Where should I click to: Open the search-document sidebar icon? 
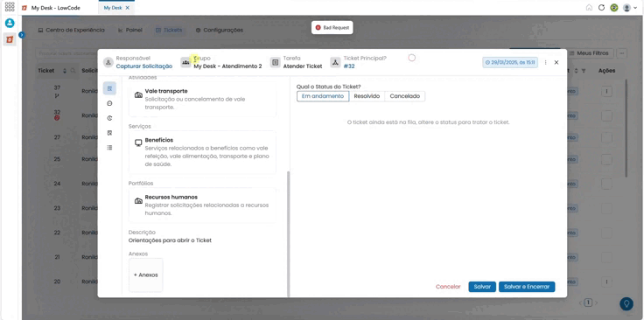coord(109,133)
